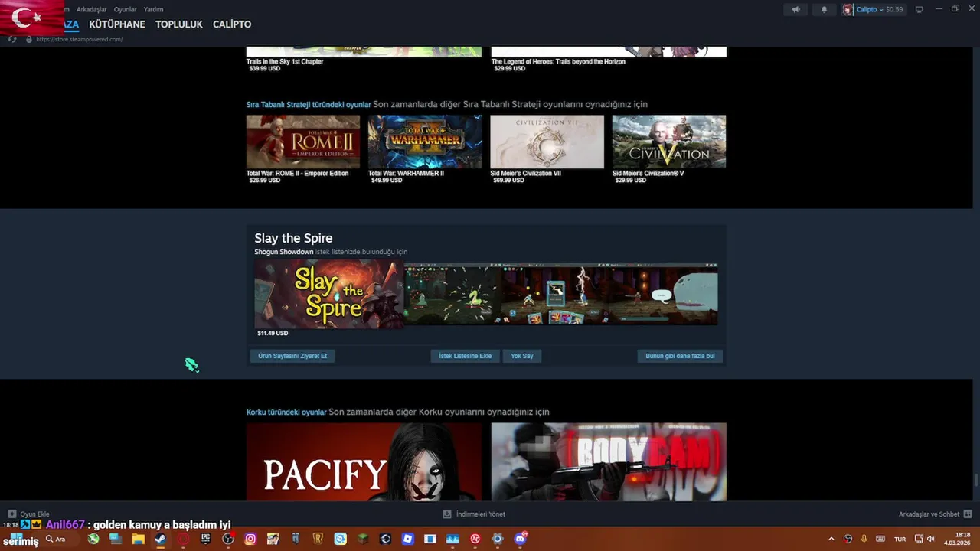Open İndirmeleri Yönet downloads manager
The image size is (980, 551).
pos(475,514)
